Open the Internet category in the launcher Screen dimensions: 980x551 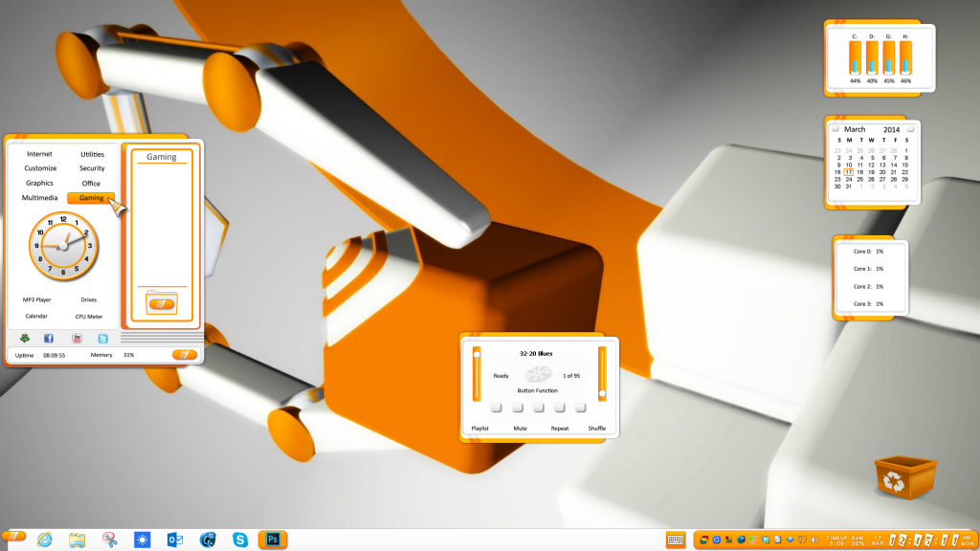pyautogui.click(x=39, y=154)
